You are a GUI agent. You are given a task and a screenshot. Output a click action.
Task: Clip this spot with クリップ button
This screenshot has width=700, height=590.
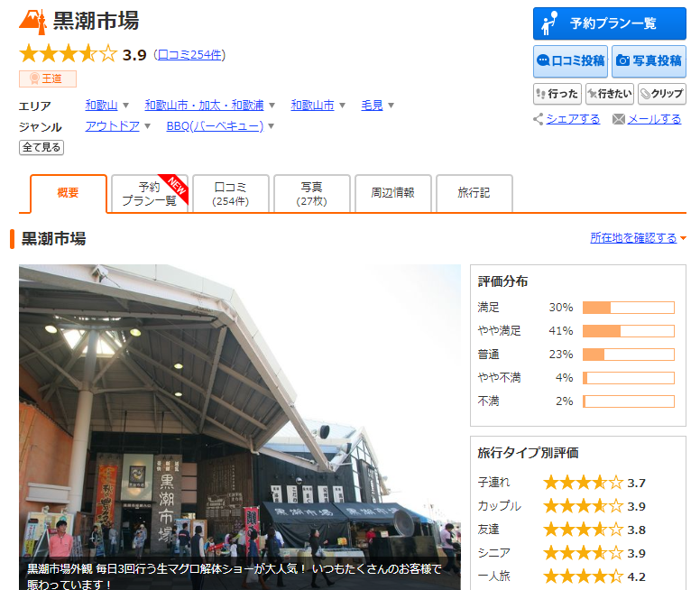click(x=661, y=94)
